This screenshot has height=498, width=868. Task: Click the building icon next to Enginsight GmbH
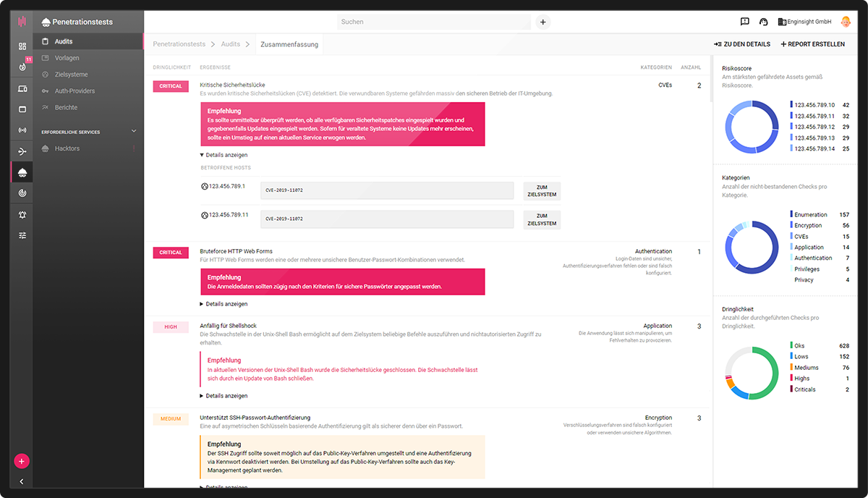coord(782,22)
